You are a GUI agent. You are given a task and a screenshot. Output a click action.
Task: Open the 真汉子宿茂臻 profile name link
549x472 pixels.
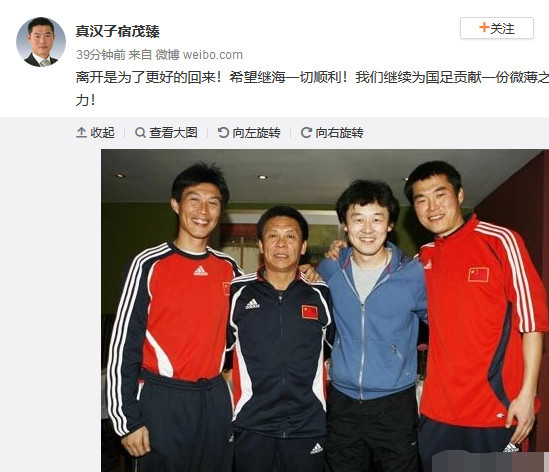[x=118, y=32]
